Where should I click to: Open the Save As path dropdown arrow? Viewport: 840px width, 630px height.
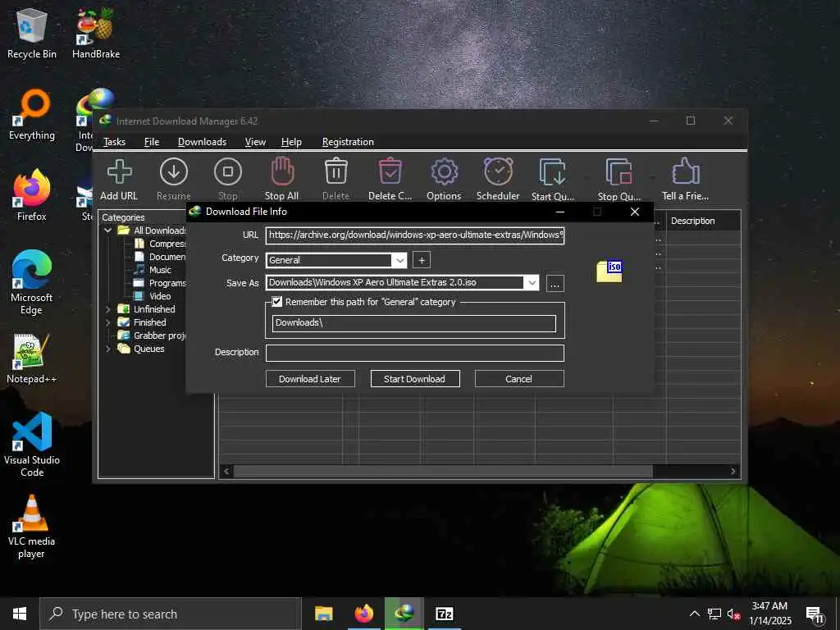pyautogui.click(x=532, y=283)
